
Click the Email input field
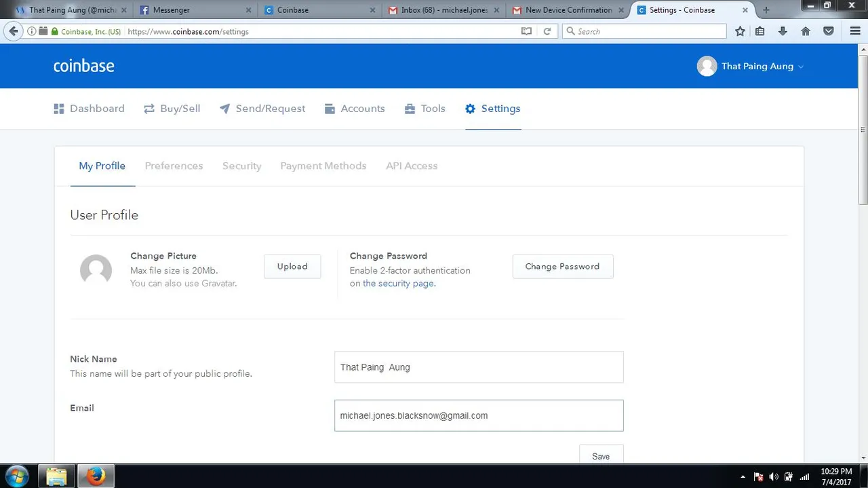click(479, 415)
